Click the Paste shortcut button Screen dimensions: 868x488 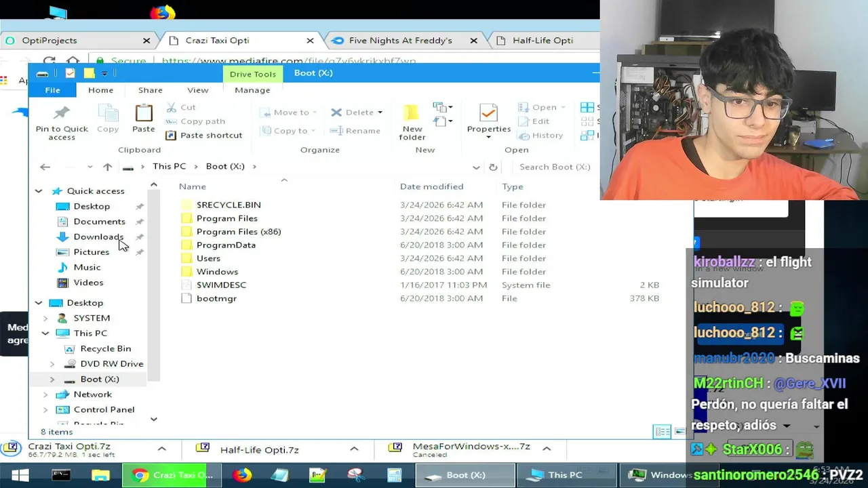pos(204,136)
